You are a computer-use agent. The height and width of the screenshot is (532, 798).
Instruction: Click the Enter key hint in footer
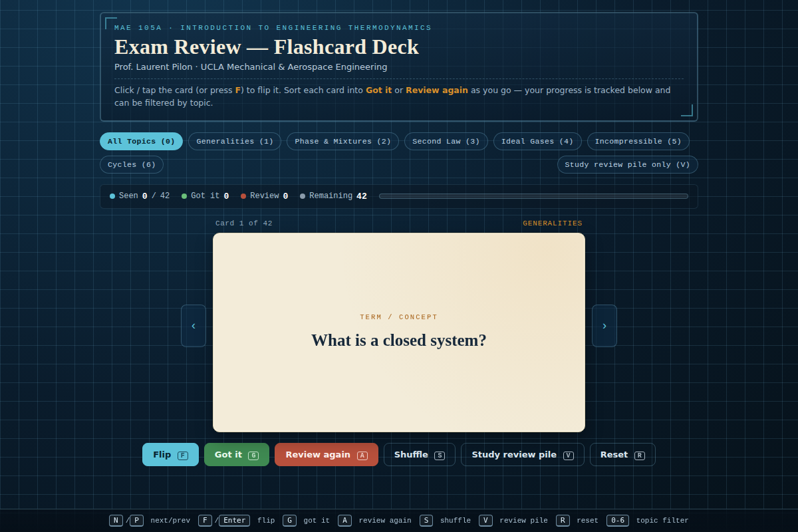coord(235,521)
